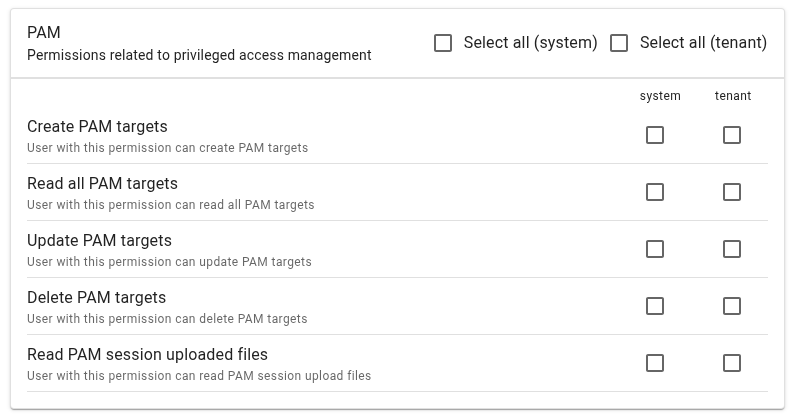Check tenant box for Read PAM session uploaded files
Viewport: 797px width, 417px height.
point(732,363)
